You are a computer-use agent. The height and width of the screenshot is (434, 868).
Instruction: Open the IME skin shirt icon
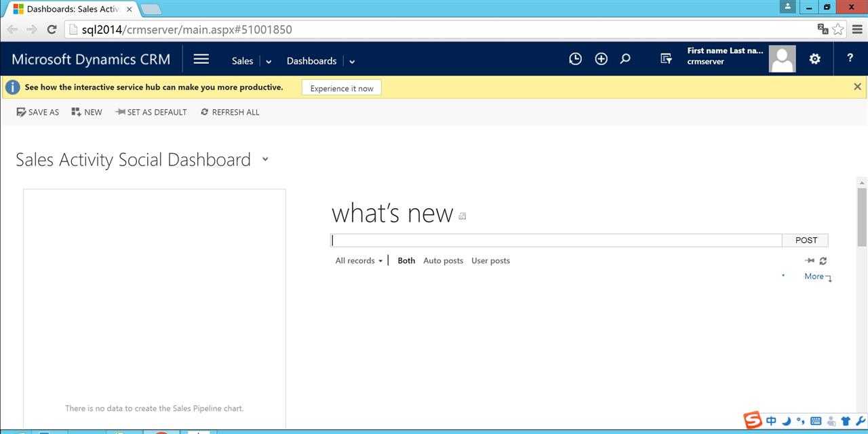[846, 421]
